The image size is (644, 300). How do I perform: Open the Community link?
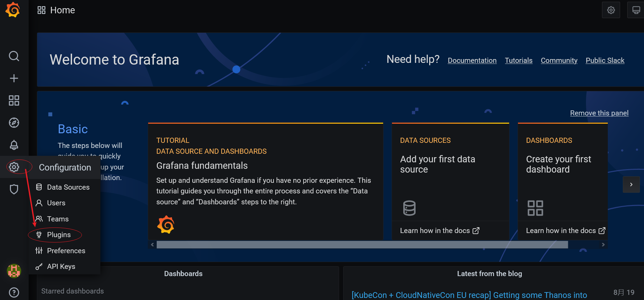coord(559,60)
